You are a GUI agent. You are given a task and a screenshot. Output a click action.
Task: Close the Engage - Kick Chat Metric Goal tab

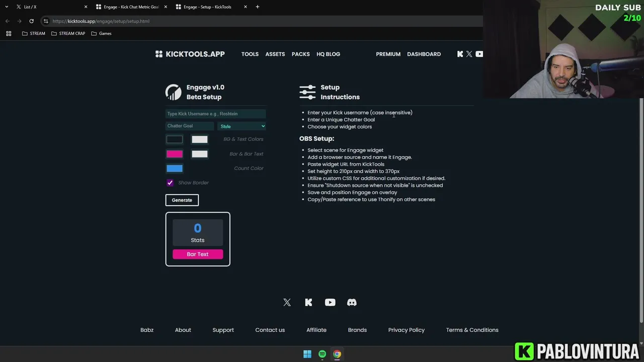point(166,7)
